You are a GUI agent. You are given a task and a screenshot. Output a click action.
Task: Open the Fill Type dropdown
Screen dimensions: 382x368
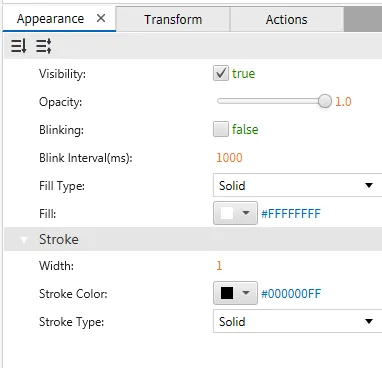coord(297,185)
